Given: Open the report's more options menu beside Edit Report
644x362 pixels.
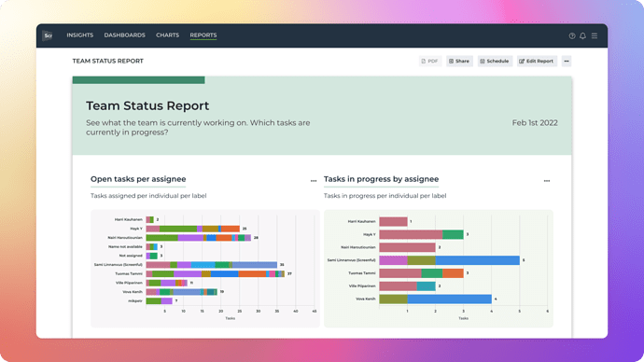Looking at the screenshot, I should [x=567, y=62].
